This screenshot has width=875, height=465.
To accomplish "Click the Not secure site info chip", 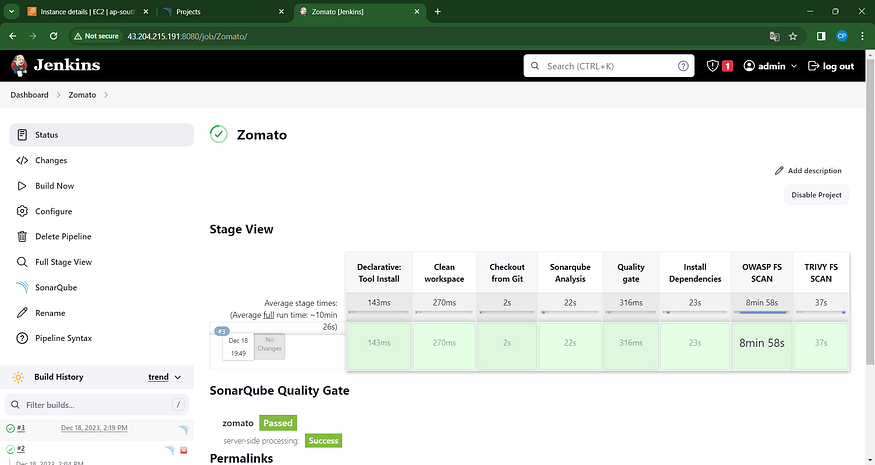I will coord(97,36).
